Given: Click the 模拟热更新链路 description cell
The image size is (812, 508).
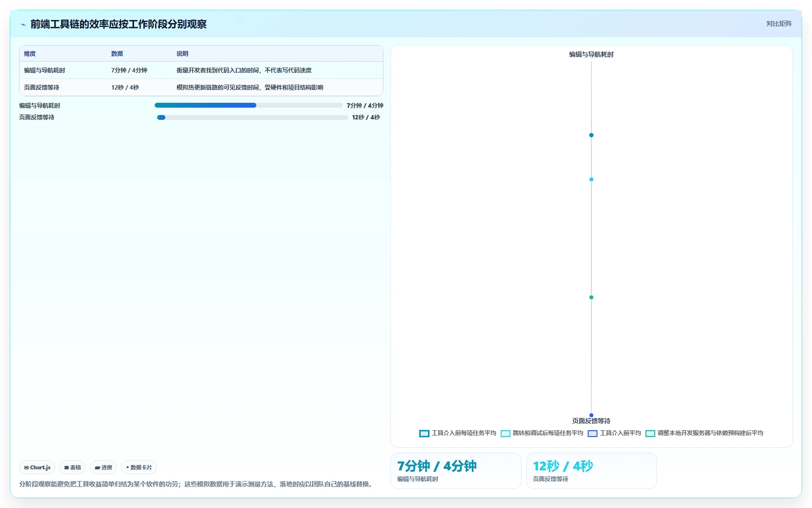Looking at the screenshot, I should tap(250, 88).
